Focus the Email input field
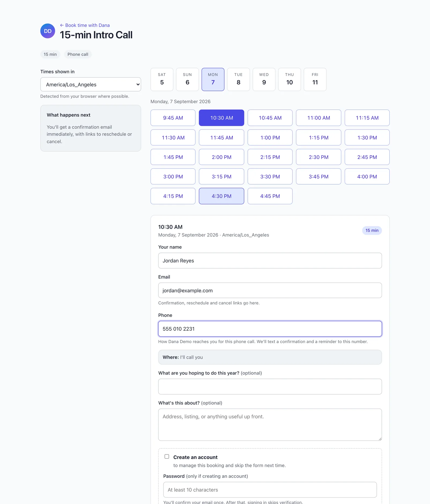Viewport: 430px width, 504px height. [270, 290]
